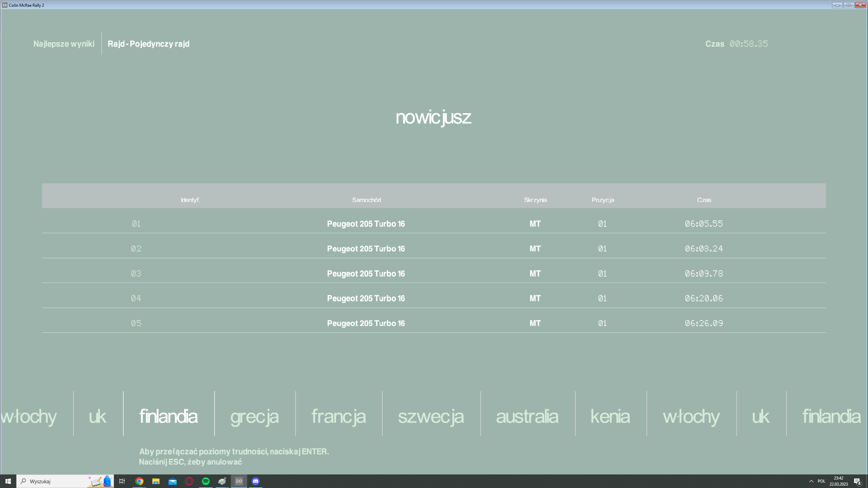Select the francja rally tab
This screenshot has width=868, height=488.
coord(338,416)
